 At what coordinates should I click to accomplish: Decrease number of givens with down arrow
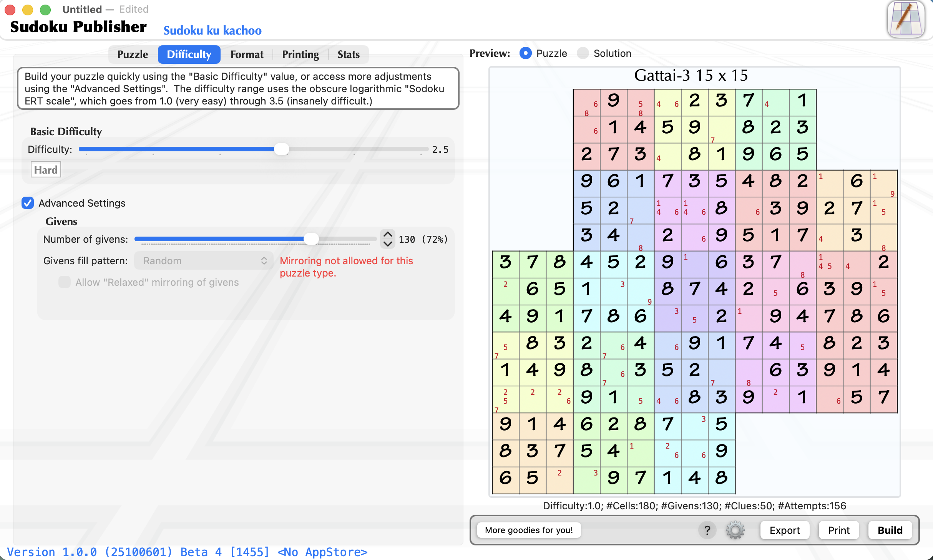(388, 244)
